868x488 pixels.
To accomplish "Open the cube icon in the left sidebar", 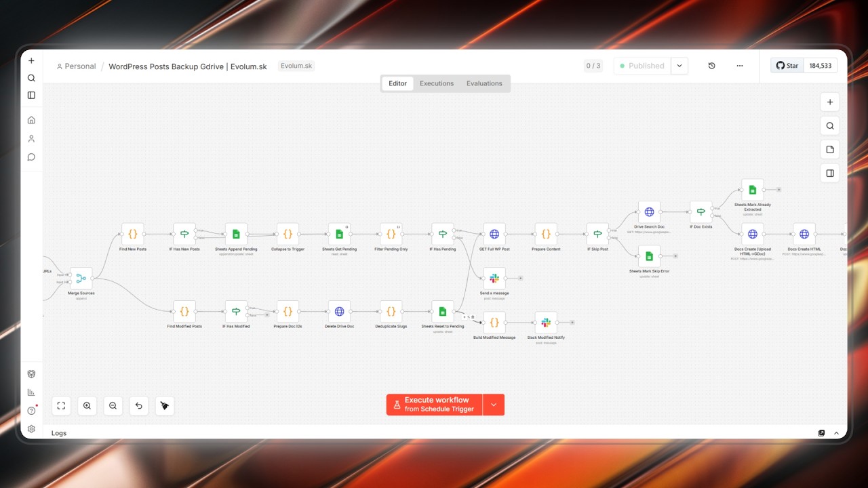I will click(31, 373).
